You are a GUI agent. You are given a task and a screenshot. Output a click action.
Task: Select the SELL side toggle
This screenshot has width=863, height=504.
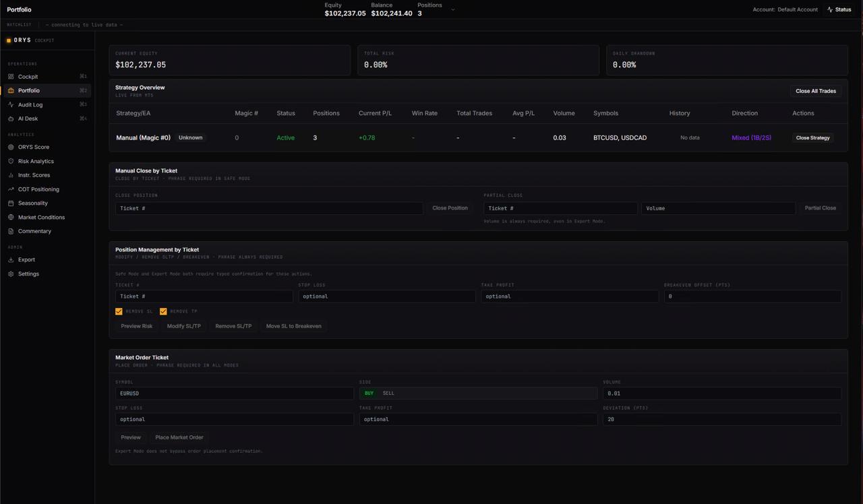(388, 393)
